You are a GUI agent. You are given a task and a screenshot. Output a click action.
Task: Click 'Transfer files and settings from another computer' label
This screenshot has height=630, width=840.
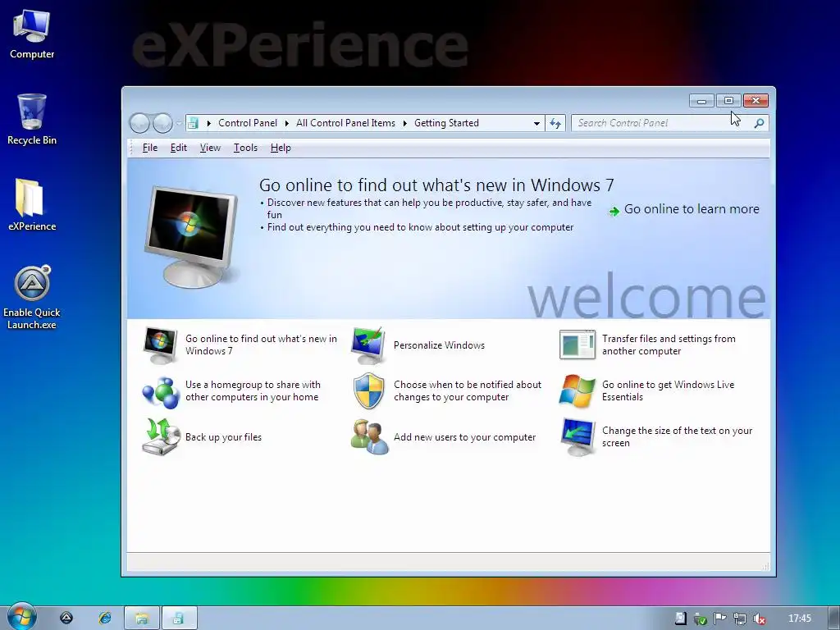click(669, 345)
